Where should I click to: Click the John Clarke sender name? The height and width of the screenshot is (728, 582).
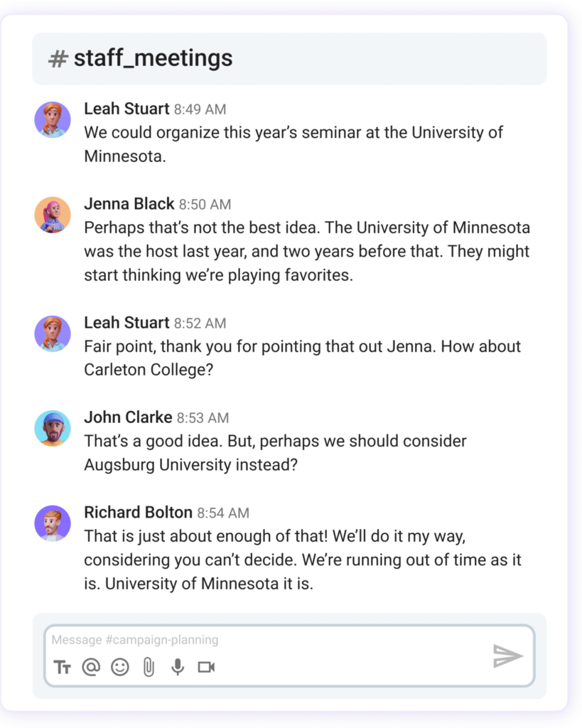tap(128, 417)
